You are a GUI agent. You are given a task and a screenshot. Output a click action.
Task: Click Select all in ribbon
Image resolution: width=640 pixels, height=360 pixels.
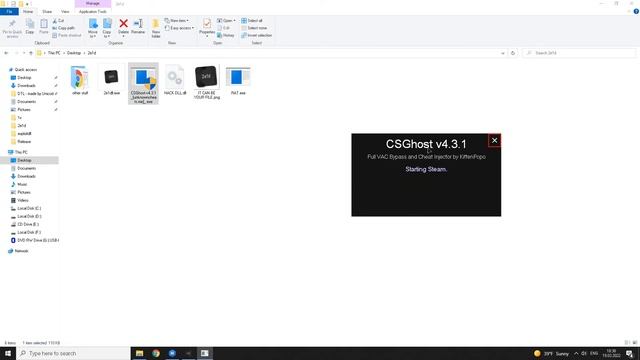click(x=252, y=20)
